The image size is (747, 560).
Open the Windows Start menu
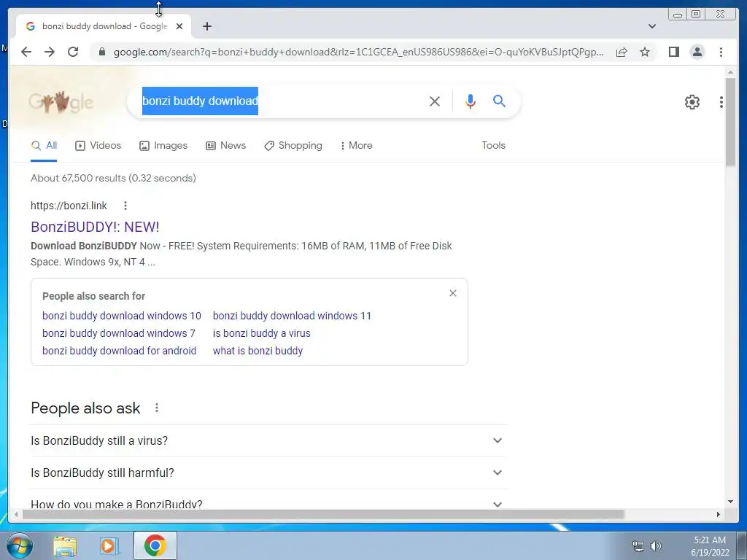click(x=20, y=545)
